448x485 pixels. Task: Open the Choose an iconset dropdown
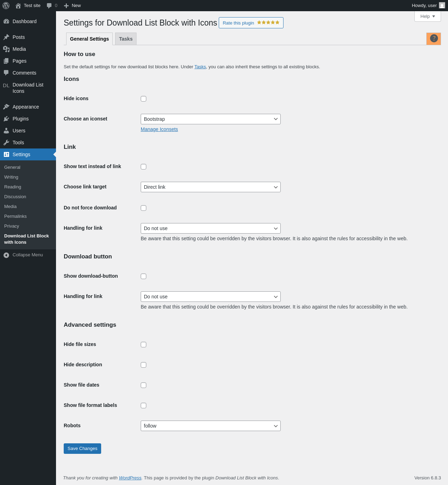[x=210, y=119]
